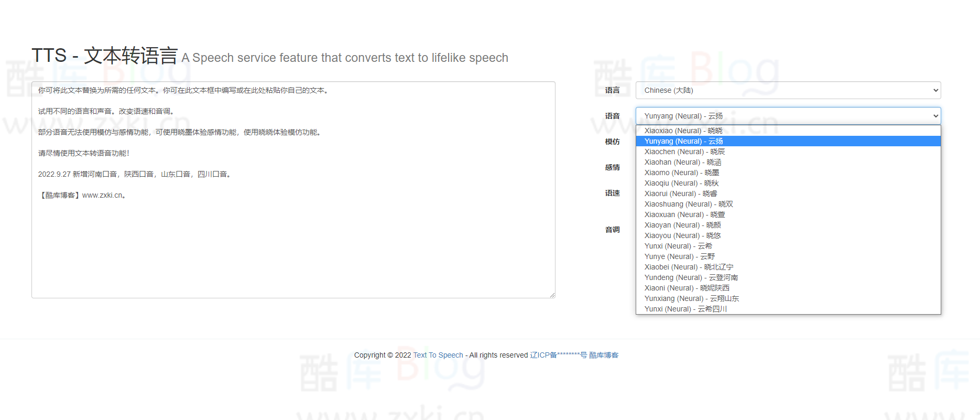Choose Xiaoyan (Neural) - 晓颜 voice
The height and width of the screenshot is (420, 980).
pos(682,225)
